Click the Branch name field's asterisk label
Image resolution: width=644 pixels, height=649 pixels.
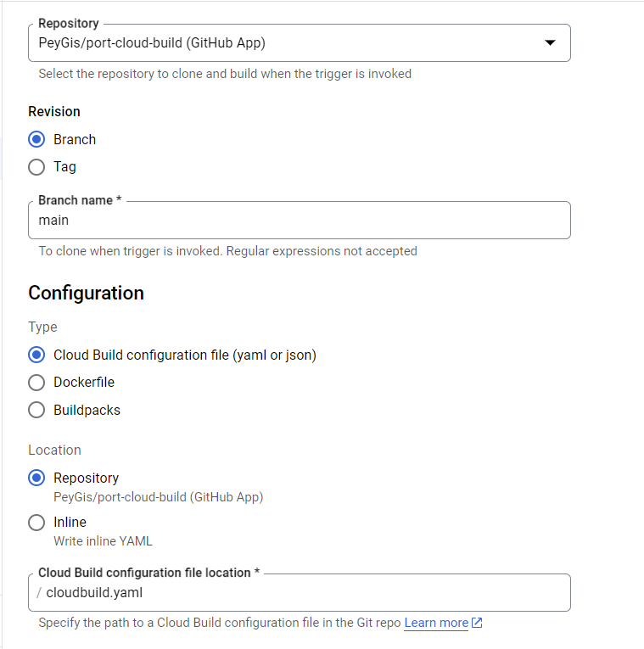[x=118, y=200]
